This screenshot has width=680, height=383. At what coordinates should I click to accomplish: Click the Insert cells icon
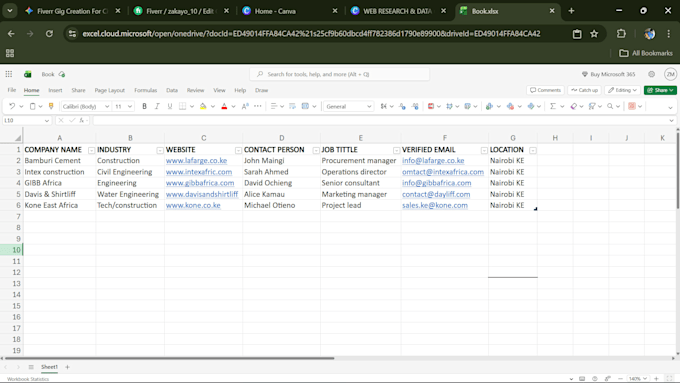489,106
